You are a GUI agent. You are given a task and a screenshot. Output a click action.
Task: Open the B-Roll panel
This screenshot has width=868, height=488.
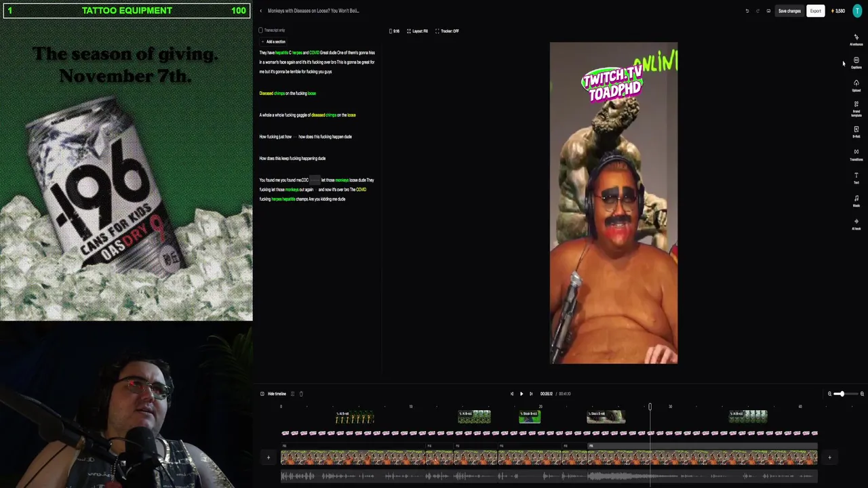click(x=856, y=131)
